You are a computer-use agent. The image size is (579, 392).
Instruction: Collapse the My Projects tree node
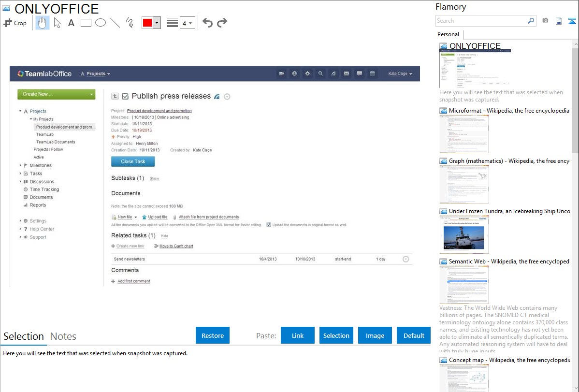pyautogui.click(x=31, y=119)
